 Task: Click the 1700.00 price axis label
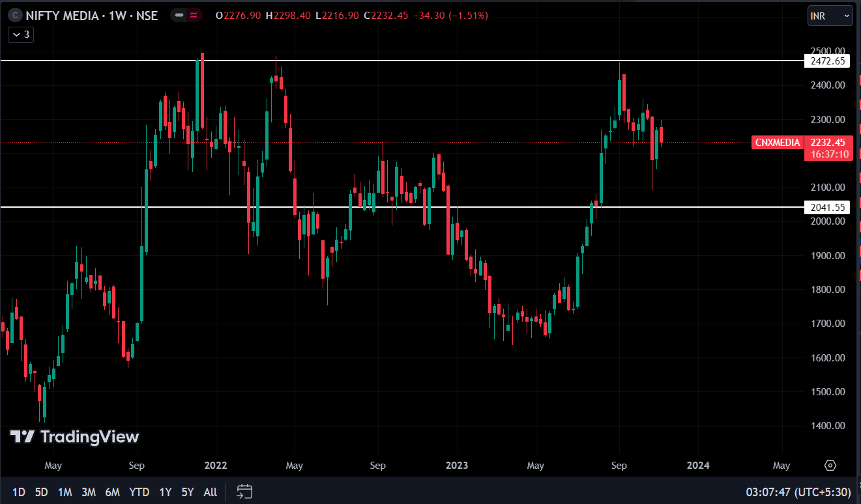826,324
